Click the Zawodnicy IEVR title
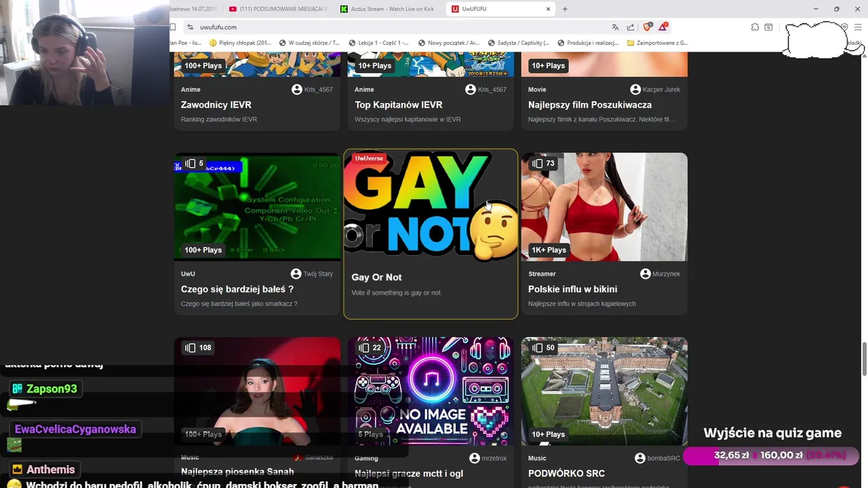Screen dimensions: 868x488 point(216,105)
